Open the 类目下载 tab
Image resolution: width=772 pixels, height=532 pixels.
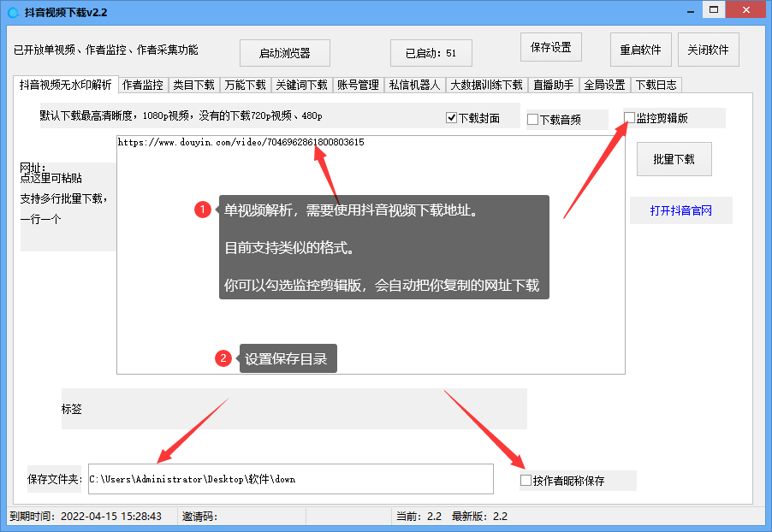tap(194, 86)
